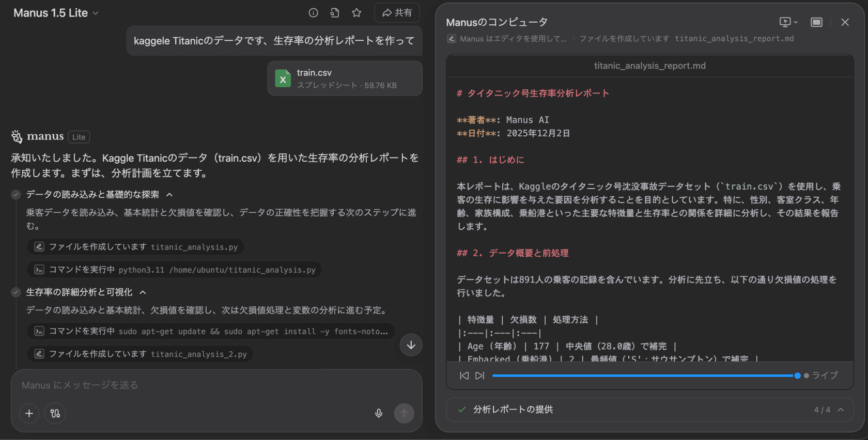
Task: Click the plus attach button
Action: pos(29,413)
